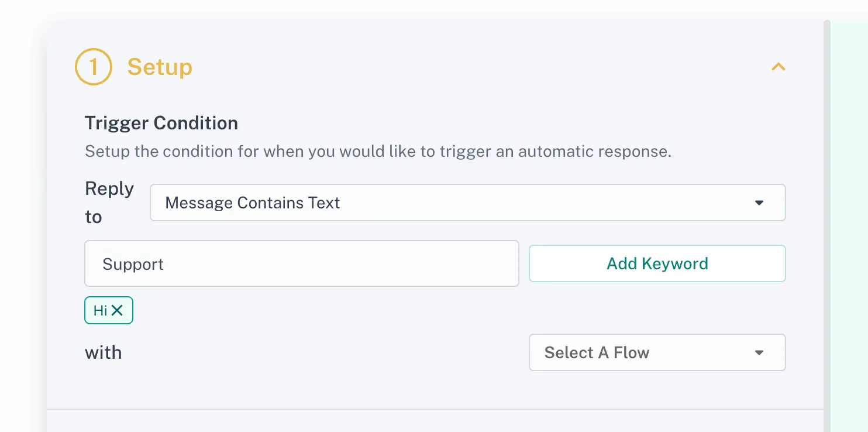
Task: Click the Setup section heading
Action: tap(160, 67)
